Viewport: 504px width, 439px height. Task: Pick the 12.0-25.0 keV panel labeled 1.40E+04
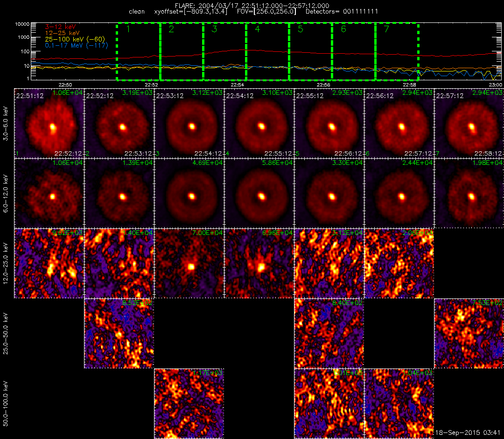pyautogui.click(x=119, y=264)
